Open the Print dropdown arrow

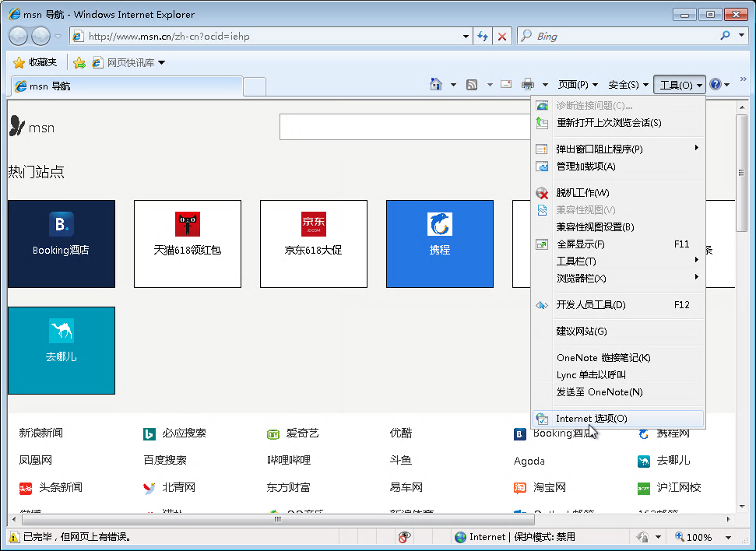(x=545, y=85)
